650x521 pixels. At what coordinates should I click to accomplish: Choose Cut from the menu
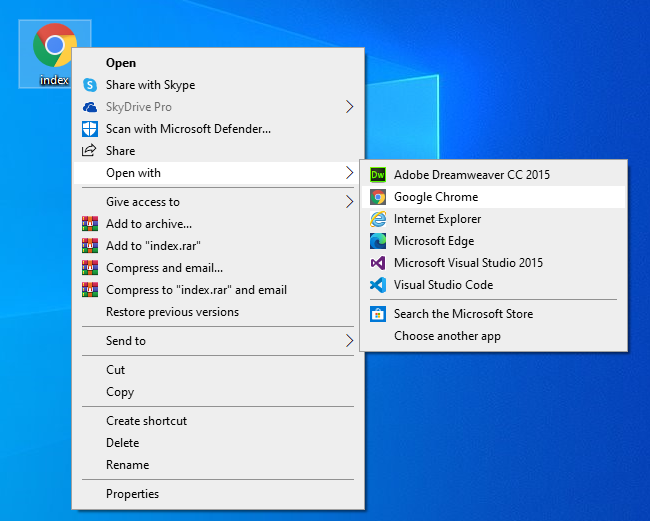coord(218,370)
